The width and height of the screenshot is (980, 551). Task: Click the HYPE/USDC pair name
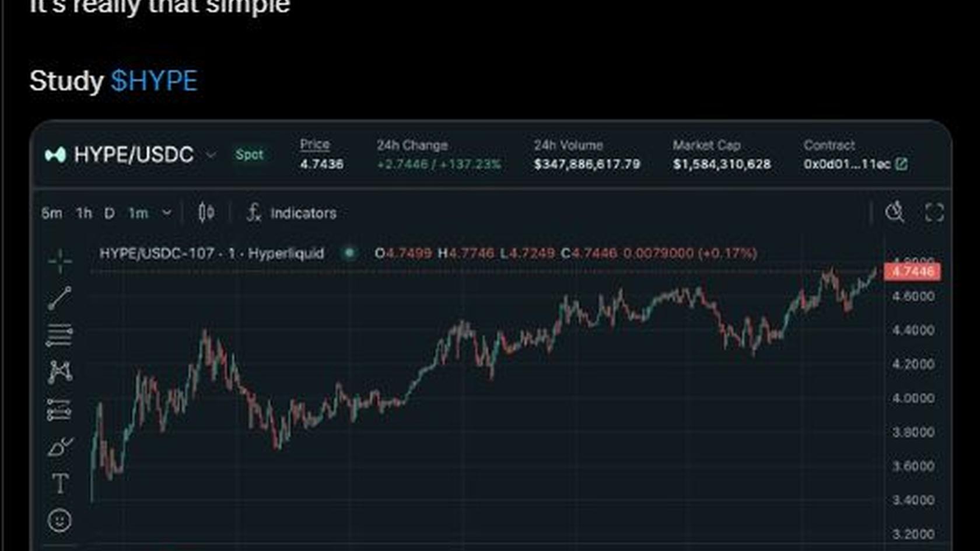pyautogui.click(x=134, y=155)
